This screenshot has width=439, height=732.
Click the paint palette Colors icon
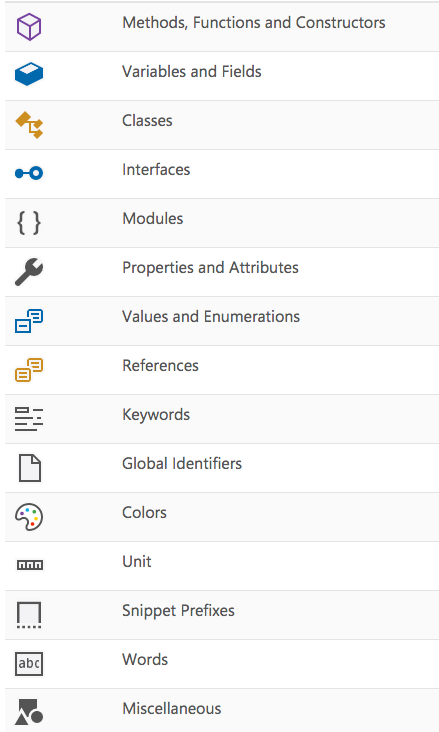(29, 517)
